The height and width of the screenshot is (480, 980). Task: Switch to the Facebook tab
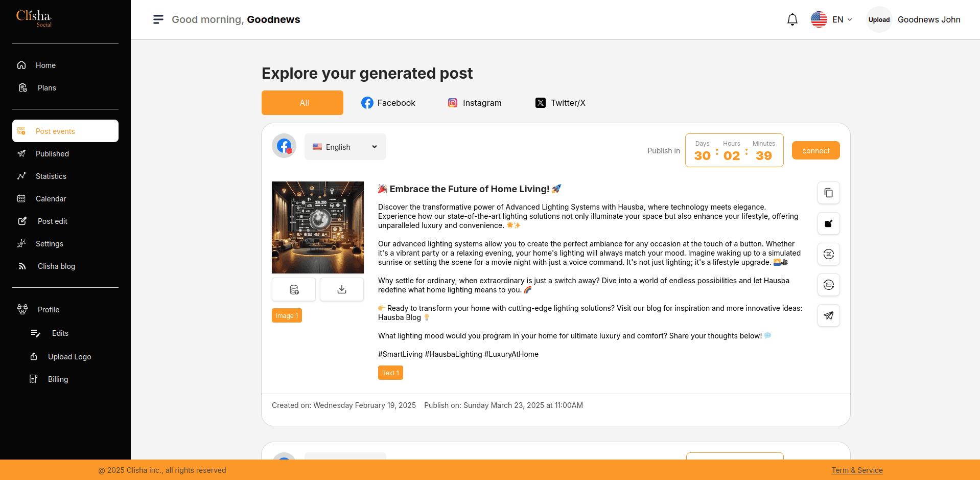click(388, 103)
